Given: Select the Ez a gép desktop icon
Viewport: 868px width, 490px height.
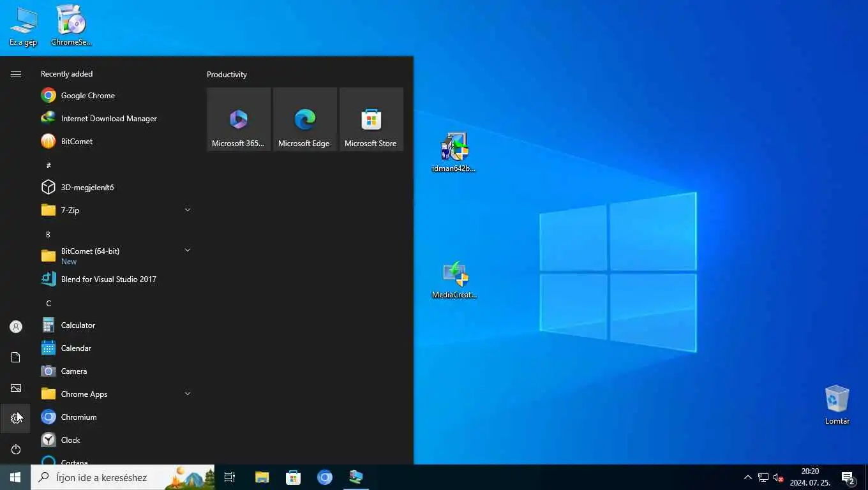Looking at the screenshot, I should pos(23,27).
